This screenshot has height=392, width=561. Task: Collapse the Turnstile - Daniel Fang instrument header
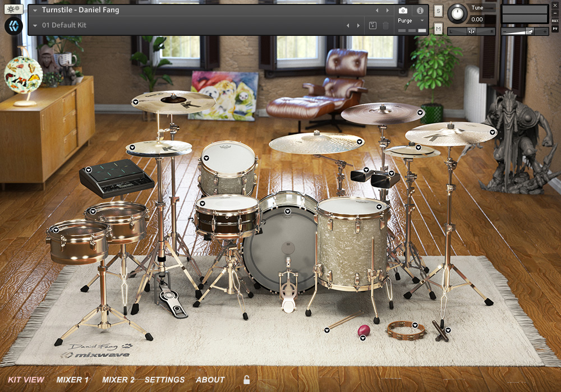pos(35,10)
